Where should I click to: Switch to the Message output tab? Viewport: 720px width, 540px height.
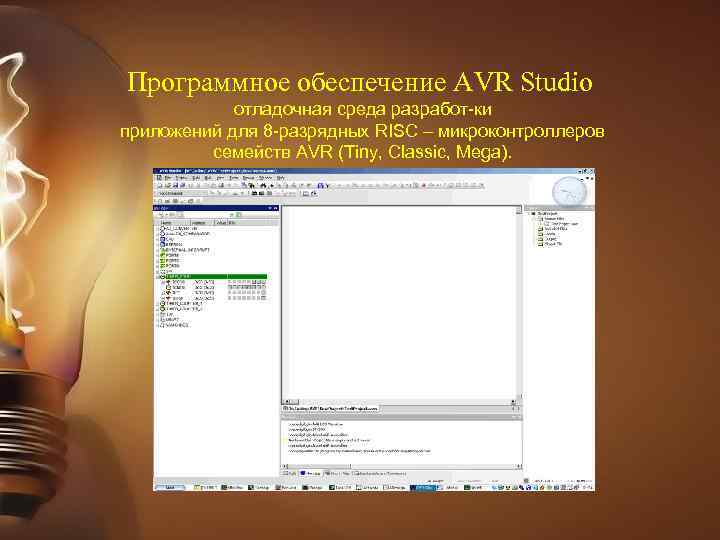click(x=311, y=473)
